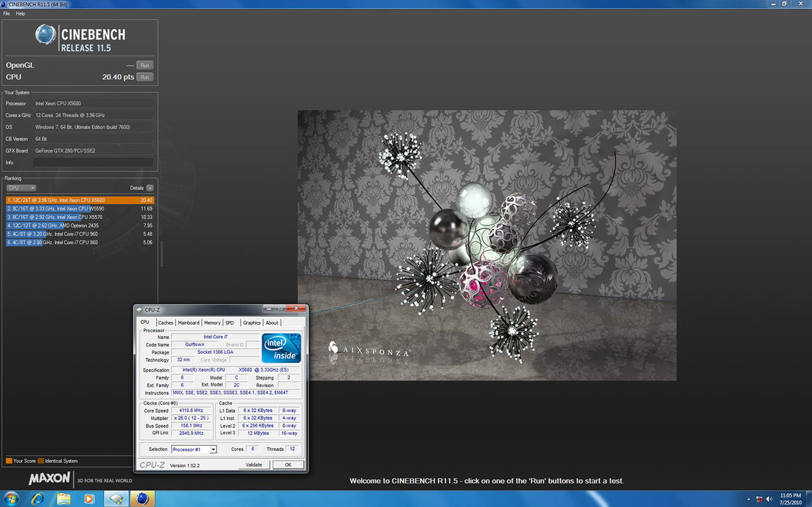Click the Maxon logo
The image size is (812, 507).
coord(49,479)
